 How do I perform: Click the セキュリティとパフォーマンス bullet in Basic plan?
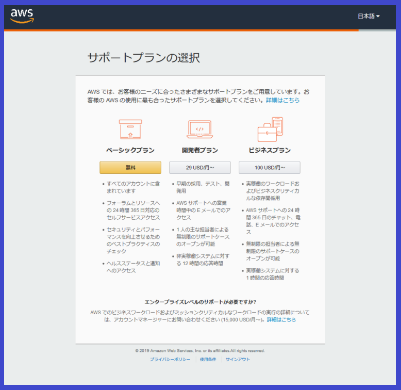tap(133, 240)
